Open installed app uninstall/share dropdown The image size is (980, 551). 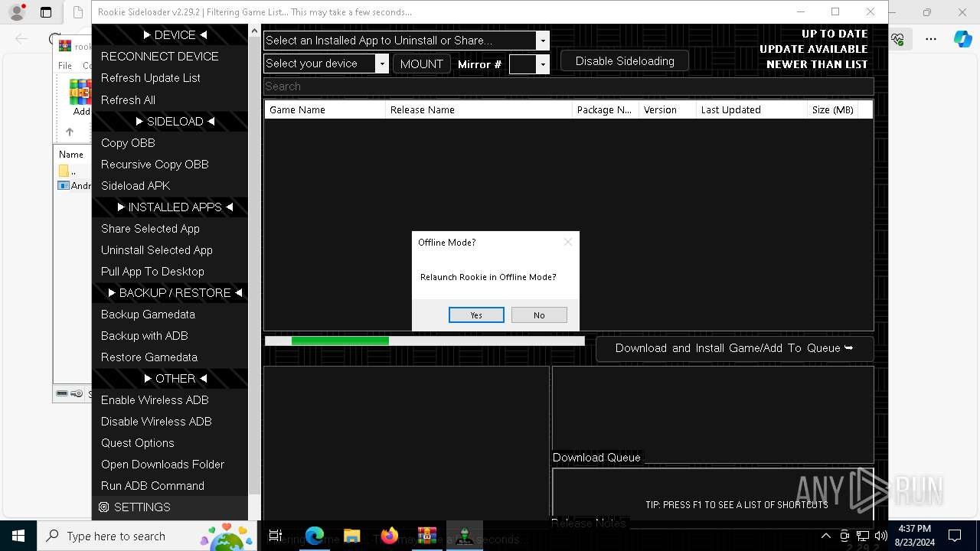pos(407,41)
